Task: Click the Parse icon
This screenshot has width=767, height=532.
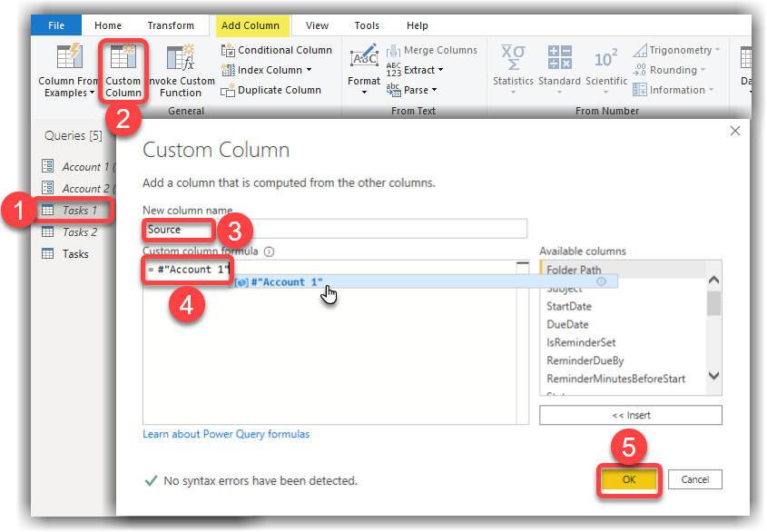Action: pos(393,90)
